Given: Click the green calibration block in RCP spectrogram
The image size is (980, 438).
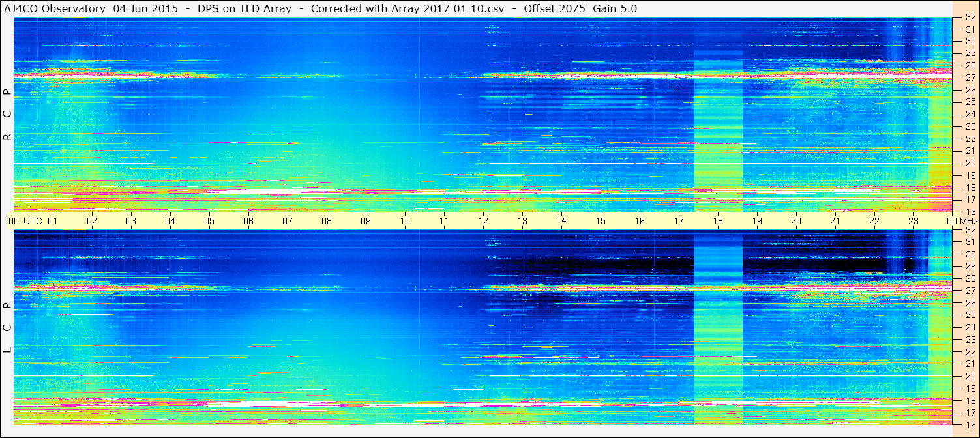Looking at the screenshot, I should point(718,130).
